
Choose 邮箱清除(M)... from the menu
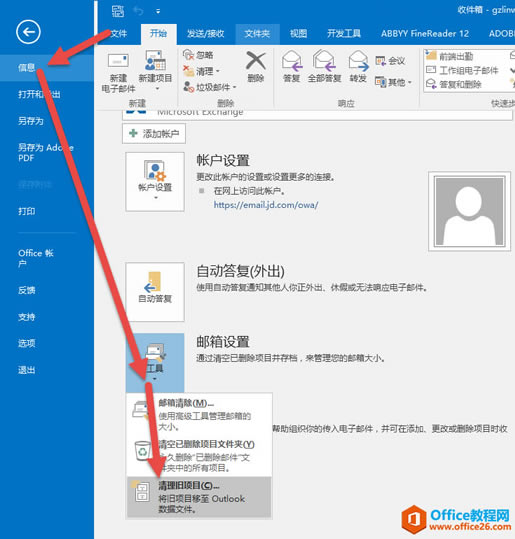click(x=199, y=414)
